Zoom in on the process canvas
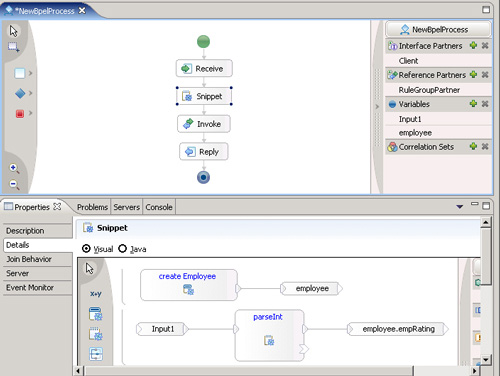This screenshot has height=376, width=500. click(x=14, y=168)
